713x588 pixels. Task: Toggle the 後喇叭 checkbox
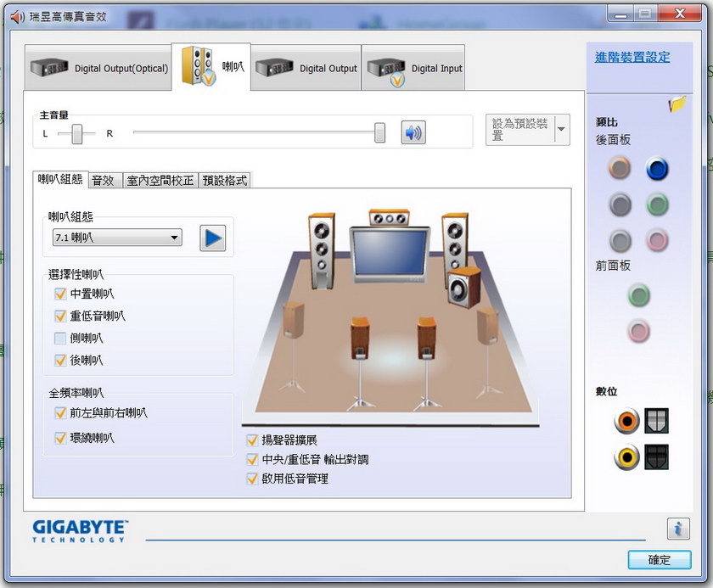(x=60, y=361)
